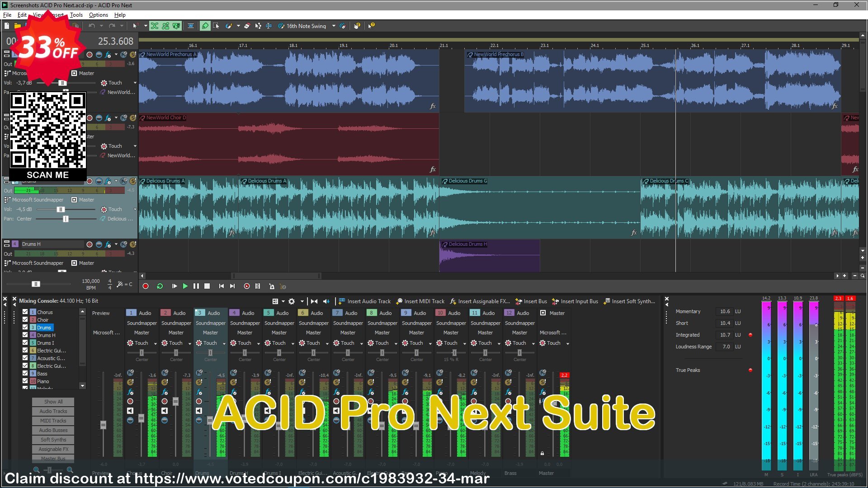This screenshot has width=868, height=488.
Task: Click the record arm icon on mixer channel 2
Action: coord(165,401)
